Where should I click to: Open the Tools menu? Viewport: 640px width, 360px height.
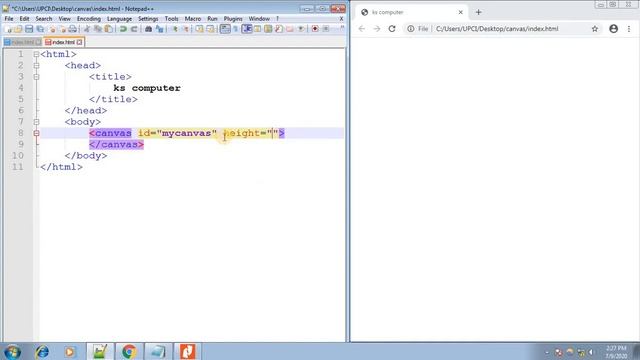[171, 19]
